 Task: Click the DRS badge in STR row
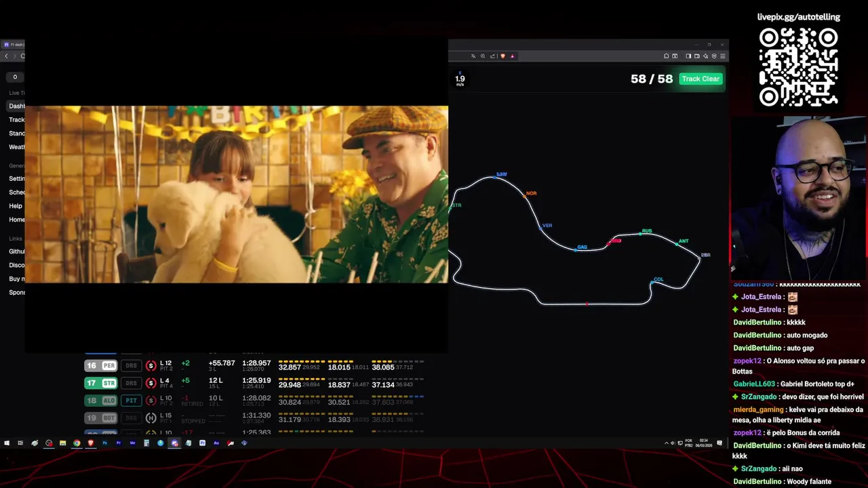(x=131, y=383)
